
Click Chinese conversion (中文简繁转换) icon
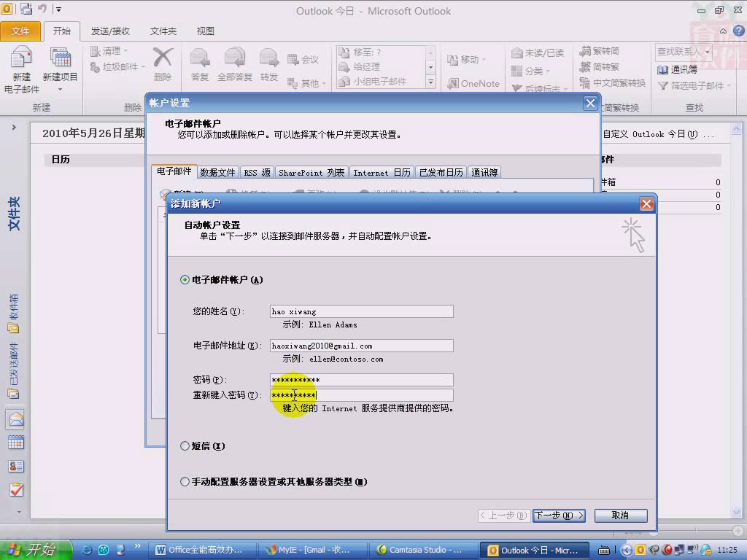pos(613,83)
